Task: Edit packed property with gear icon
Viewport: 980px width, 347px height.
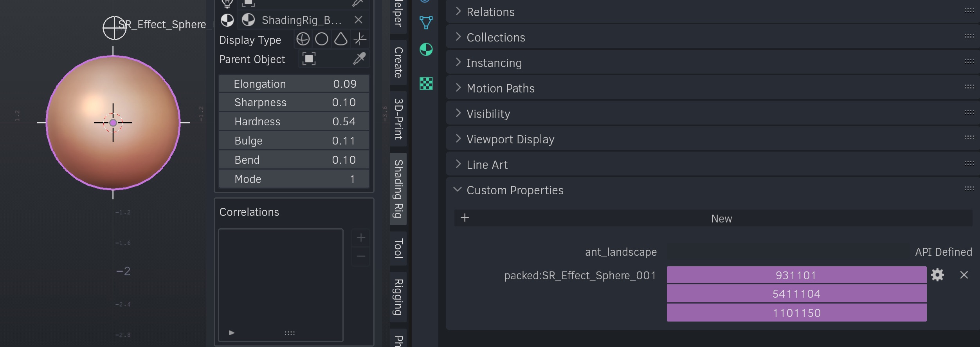Action: pyautogui.click(x=937, y=275)
